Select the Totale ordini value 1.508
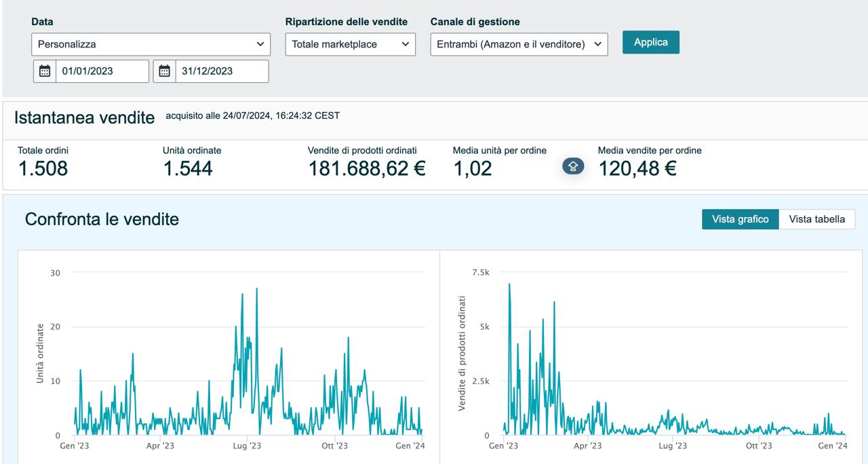This screenshot has width=868, height=464. [x=43, y=168]
